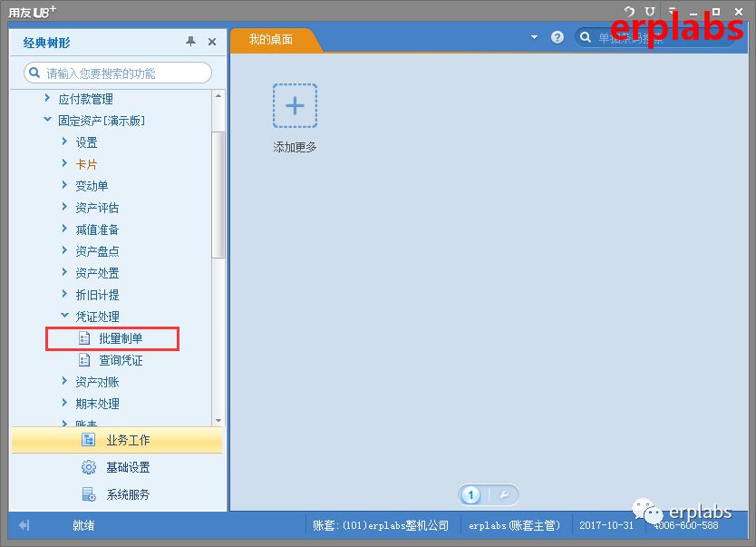Select the 资产盘点 label
Screen dimensions: 756x547
coord(97,251)
